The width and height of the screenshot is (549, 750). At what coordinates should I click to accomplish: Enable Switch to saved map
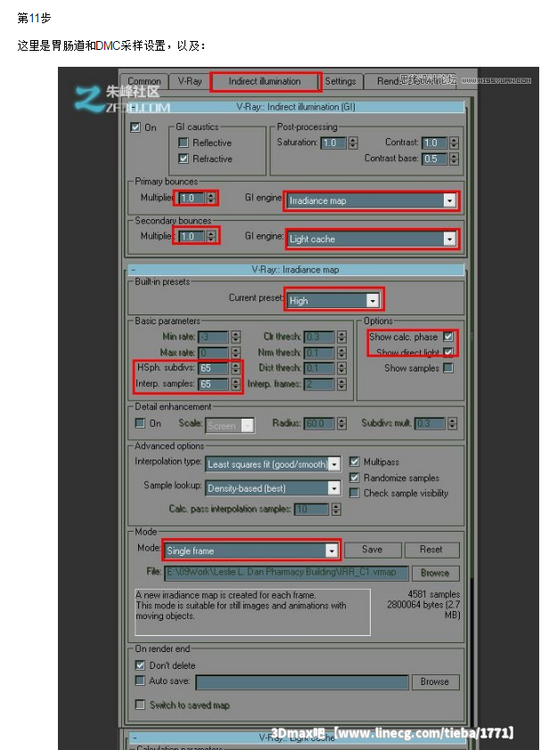[140, 705]
